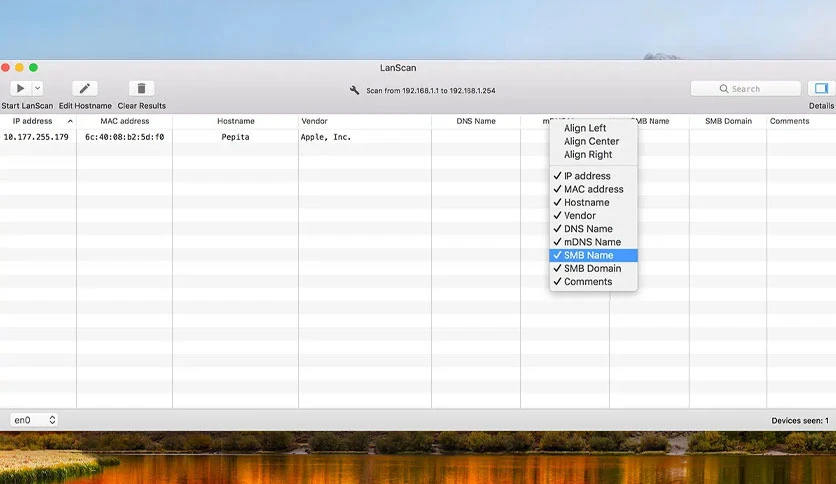Screen dimensions: 836x484
Task: Uncheck IP address column in menu
Action: 593,176
